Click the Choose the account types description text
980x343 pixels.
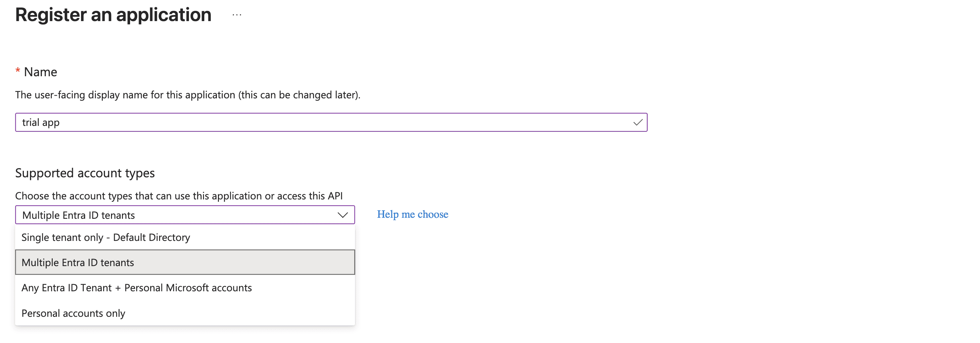[179, 196]
